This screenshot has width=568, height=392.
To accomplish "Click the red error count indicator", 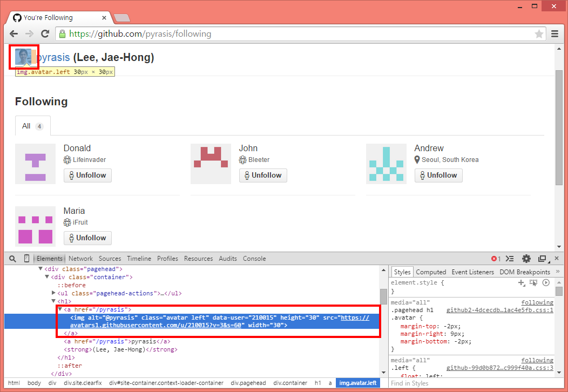I will 495,259.
